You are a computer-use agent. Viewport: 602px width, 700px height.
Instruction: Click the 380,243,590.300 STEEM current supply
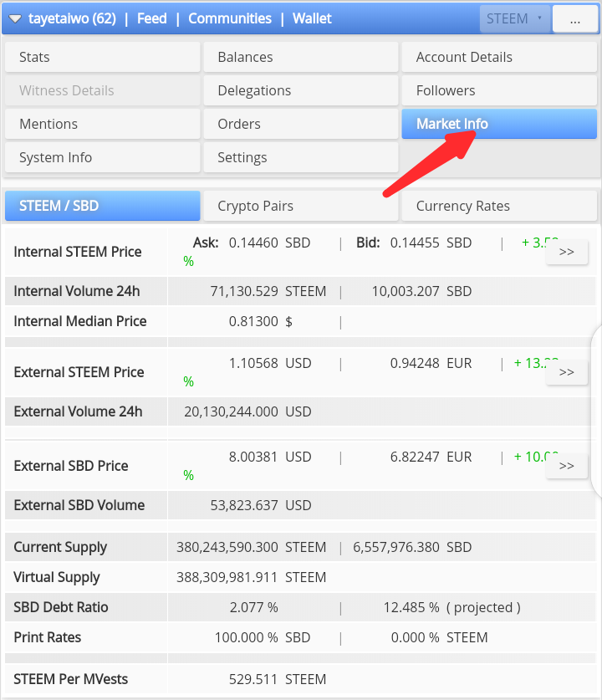(251, 547)
